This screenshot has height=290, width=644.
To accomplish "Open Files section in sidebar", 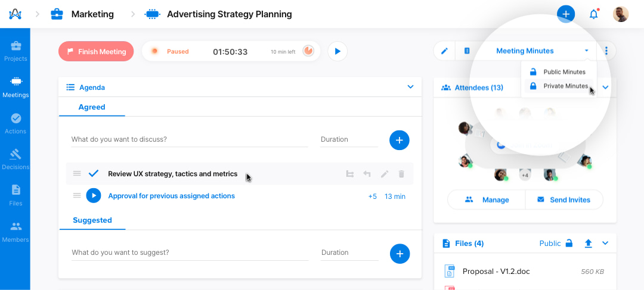I will (16, 196).
